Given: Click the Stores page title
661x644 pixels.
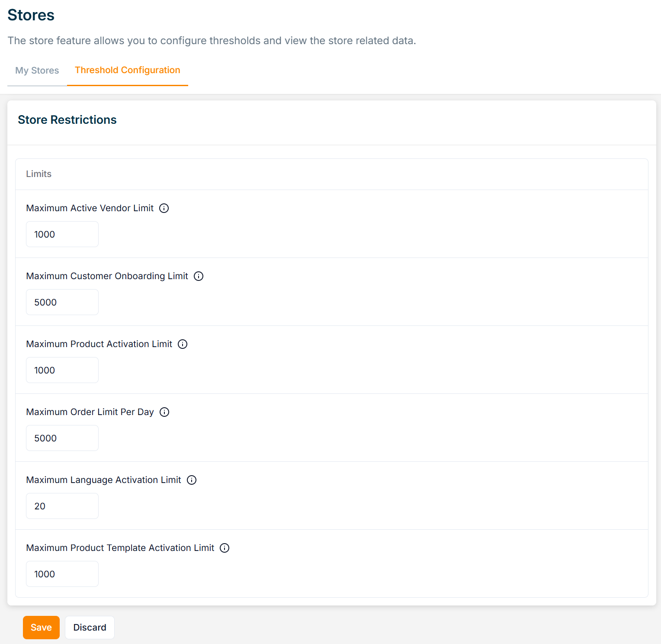Looking at the screenshot, I should coord(31,15).
